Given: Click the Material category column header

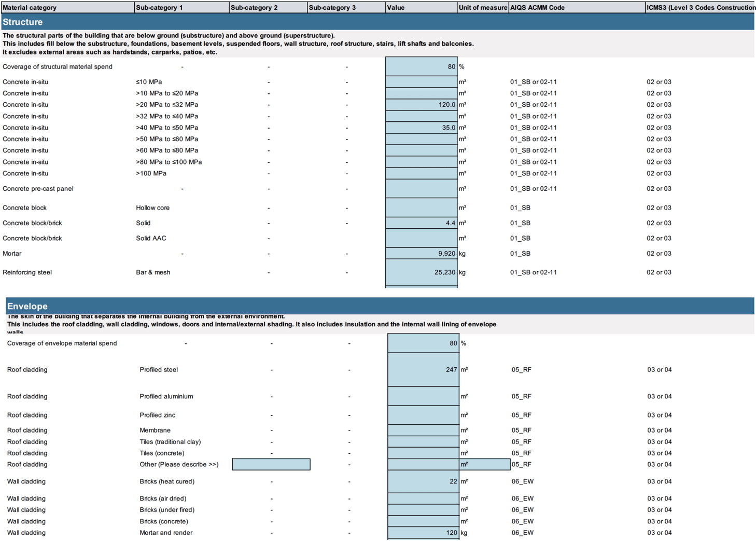Looking at the screenshot, I should (x=66, y=7).
